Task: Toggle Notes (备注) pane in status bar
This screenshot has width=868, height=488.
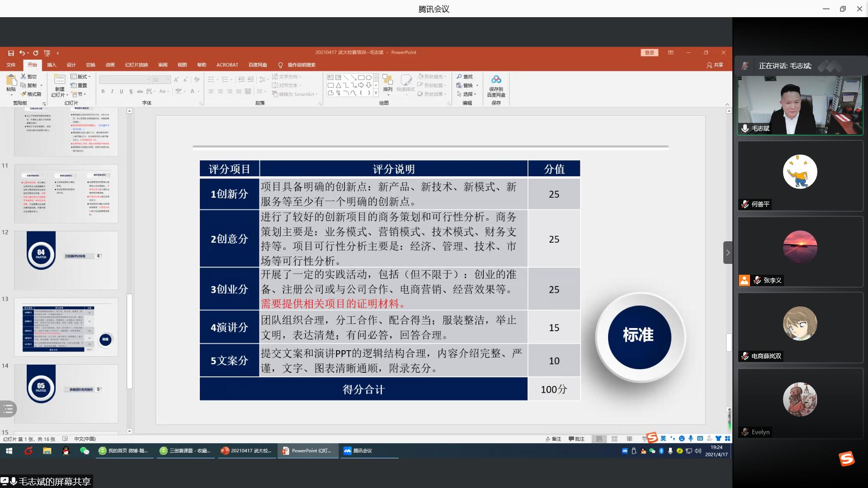Action: coord(553,439)
